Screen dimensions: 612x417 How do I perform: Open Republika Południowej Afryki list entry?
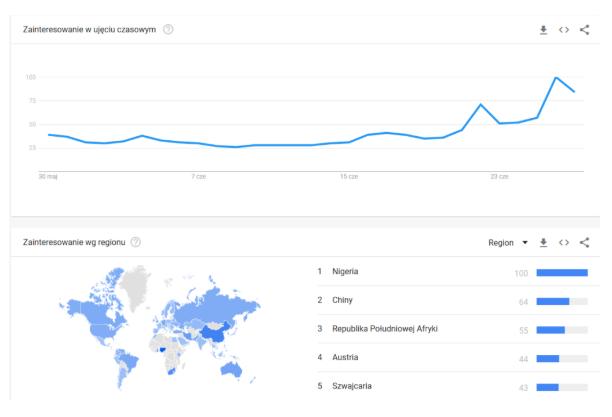pos(385,329)
